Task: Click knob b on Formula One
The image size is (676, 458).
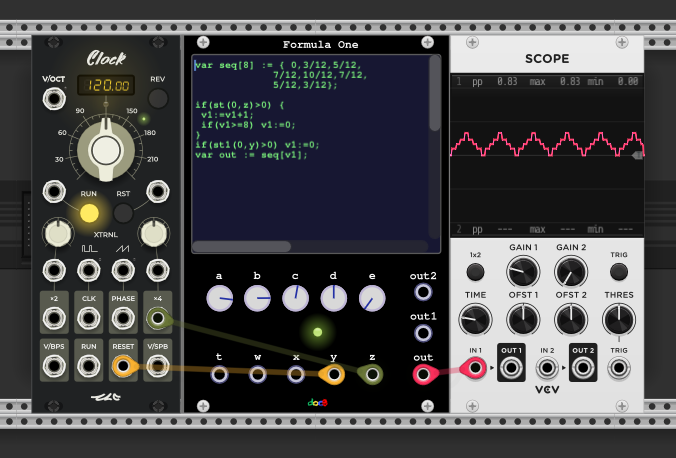Action: pos(257,298)
